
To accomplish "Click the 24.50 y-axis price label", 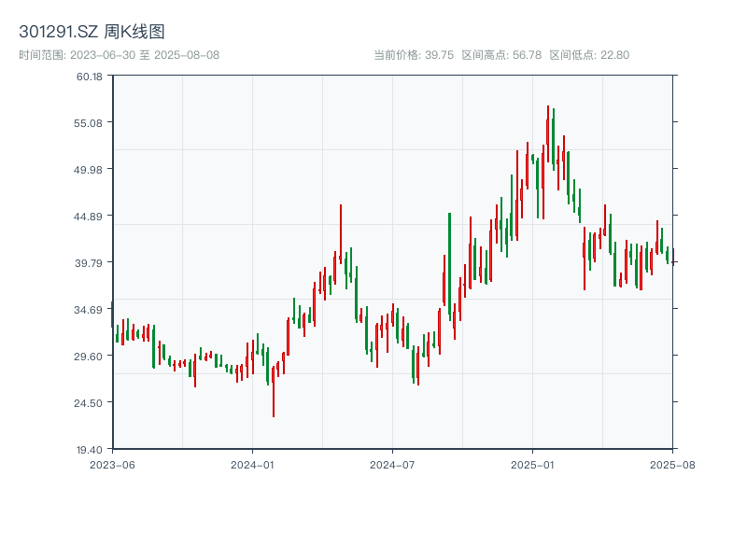I will pos(90,402).
